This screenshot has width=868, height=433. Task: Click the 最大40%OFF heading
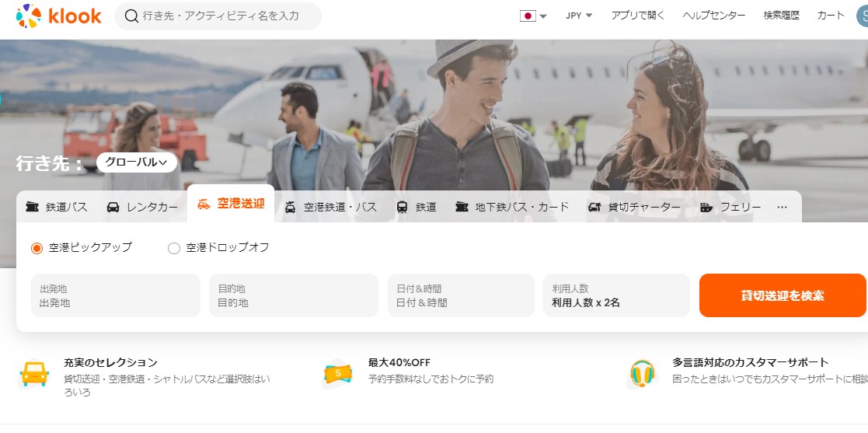pyautogui.click(x=399, y=363)
